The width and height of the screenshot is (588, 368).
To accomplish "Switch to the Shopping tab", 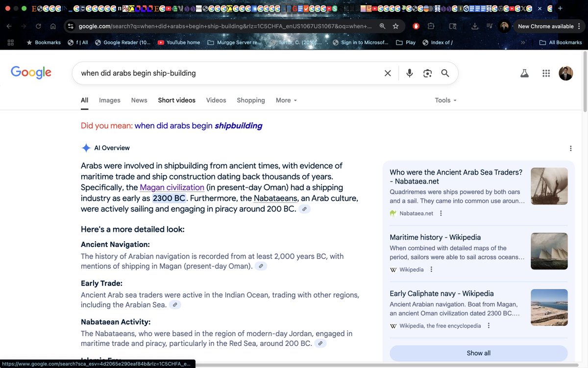I will pos(251,100).
